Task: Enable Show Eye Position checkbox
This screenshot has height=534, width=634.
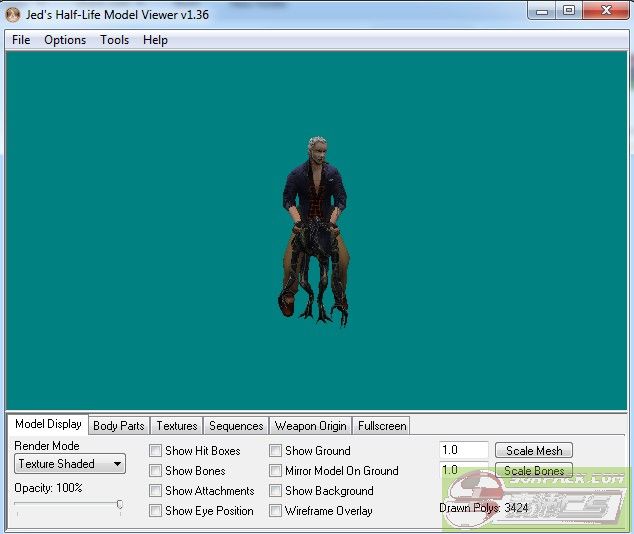Action: tap(155, 511)
